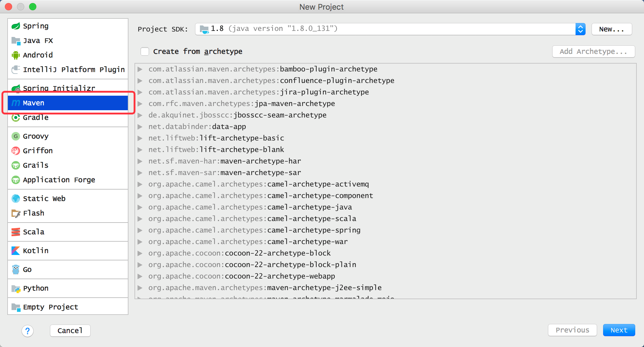Select Spring Initializr project type

click(x=59, y=88)
